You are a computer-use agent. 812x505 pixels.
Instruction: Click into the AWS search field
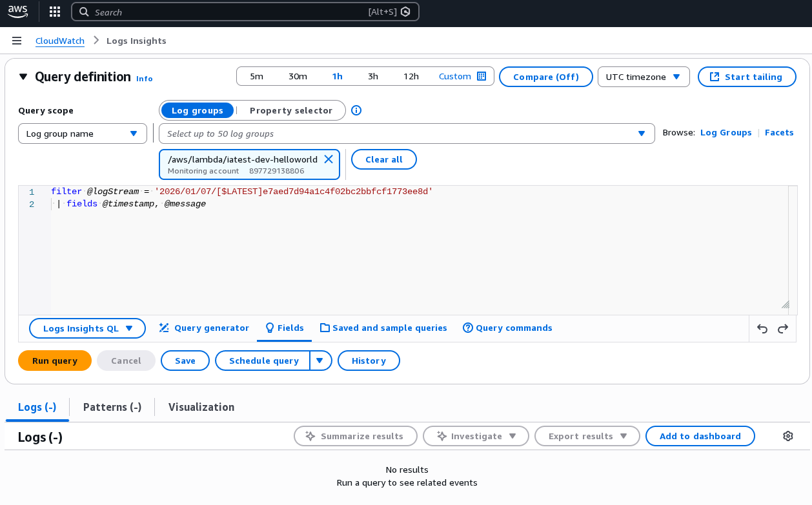point(245,12)
